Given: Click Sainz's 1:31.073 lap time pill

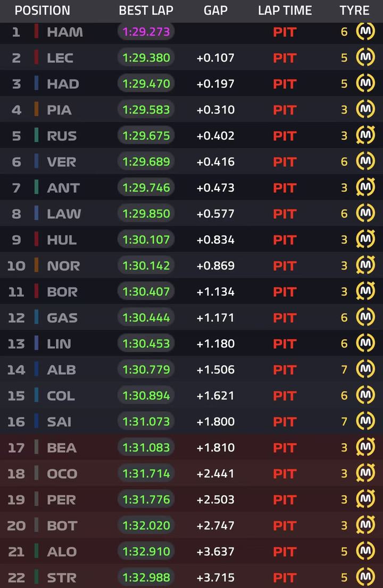Looking at the screenshot, I should click(146, 421).
